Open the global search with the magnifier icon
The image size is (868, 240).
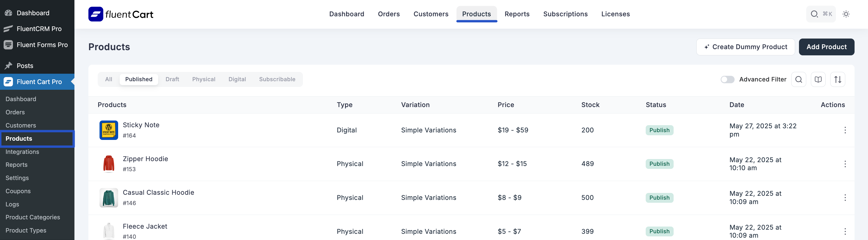coord(814,14)
